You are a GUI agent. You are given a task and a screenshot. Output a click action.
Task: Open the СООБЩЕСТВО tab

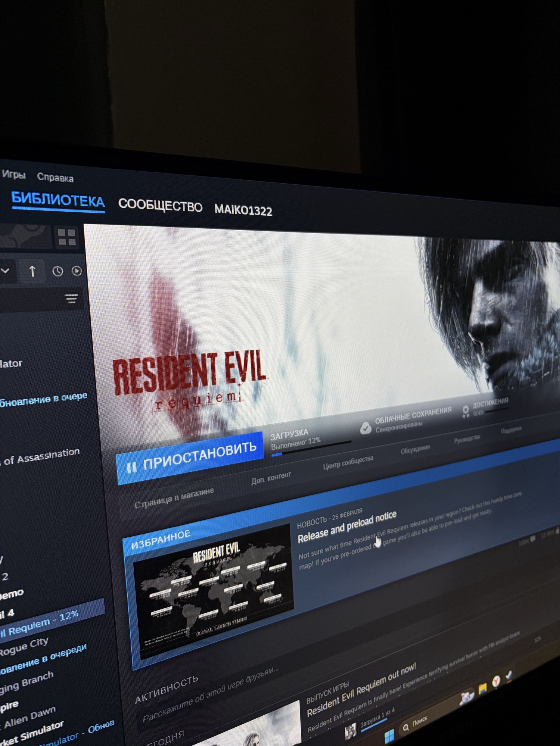coord(160,206)
